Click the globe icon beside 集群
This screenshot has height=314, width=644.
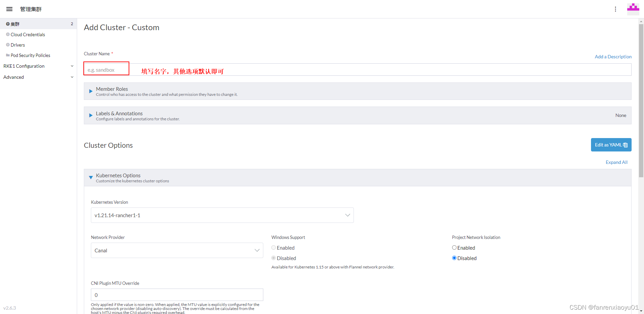(8, 24)
